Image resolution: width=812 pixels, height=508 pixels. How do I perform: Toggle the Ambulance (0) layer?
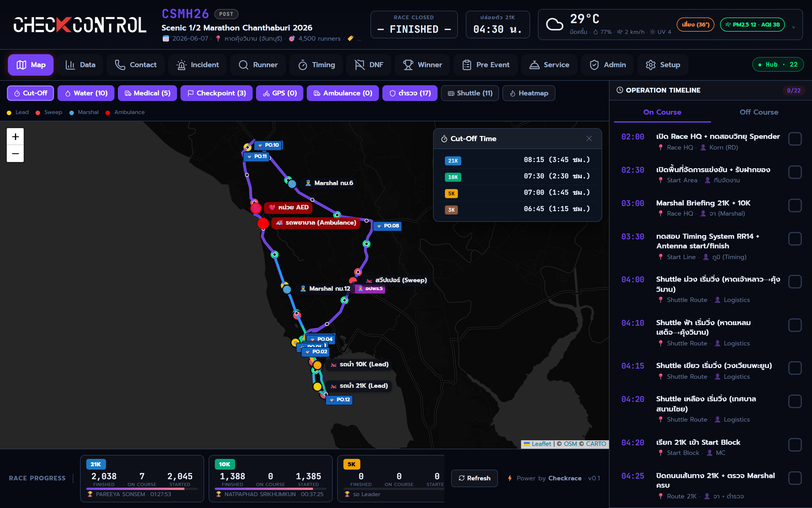(343, 93)
